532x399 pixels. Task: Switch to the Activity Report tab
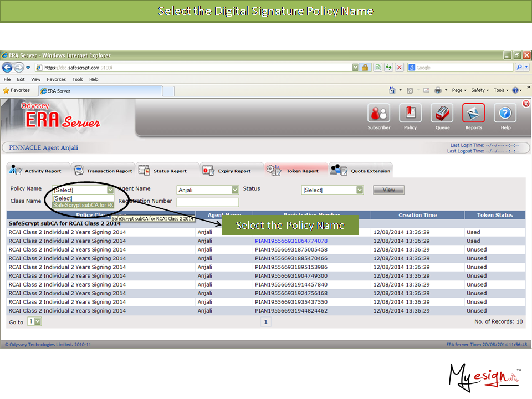click(38, 171)
